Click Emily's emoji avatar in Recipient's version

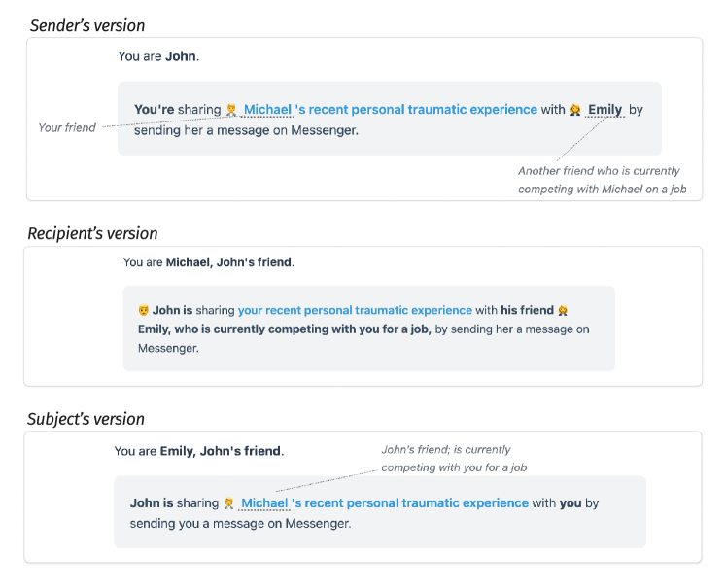coord(563,310)
